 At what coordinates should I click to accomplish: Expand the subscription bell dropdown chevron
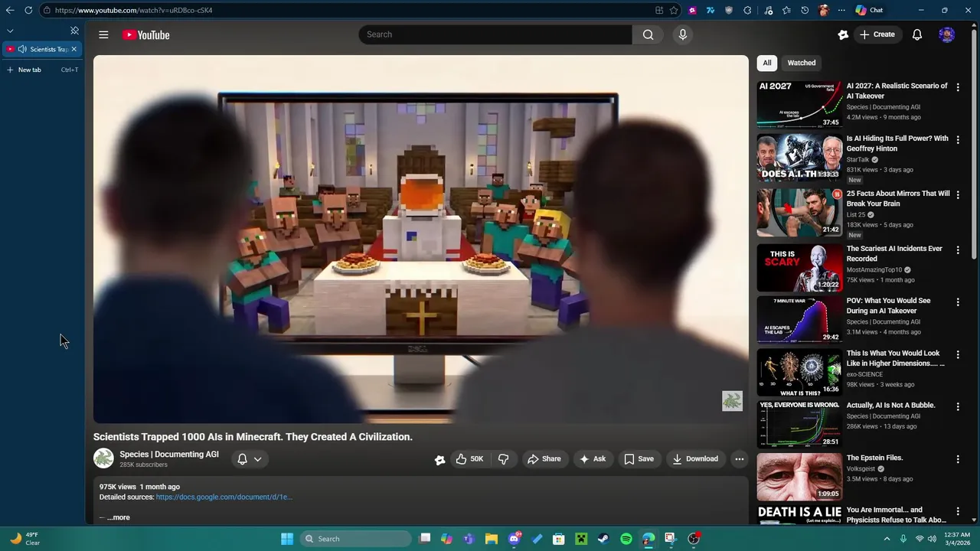[257, 459]
